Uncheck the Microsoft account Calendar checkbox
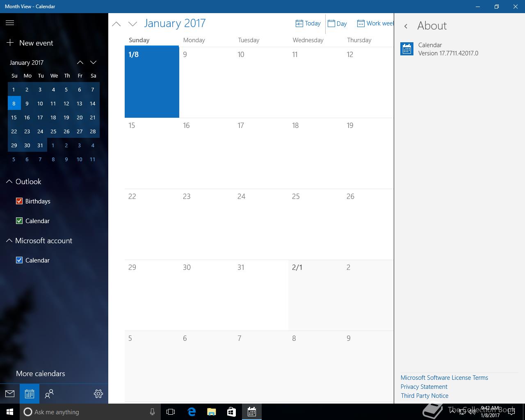525x420 pixels. click(19, 260)
